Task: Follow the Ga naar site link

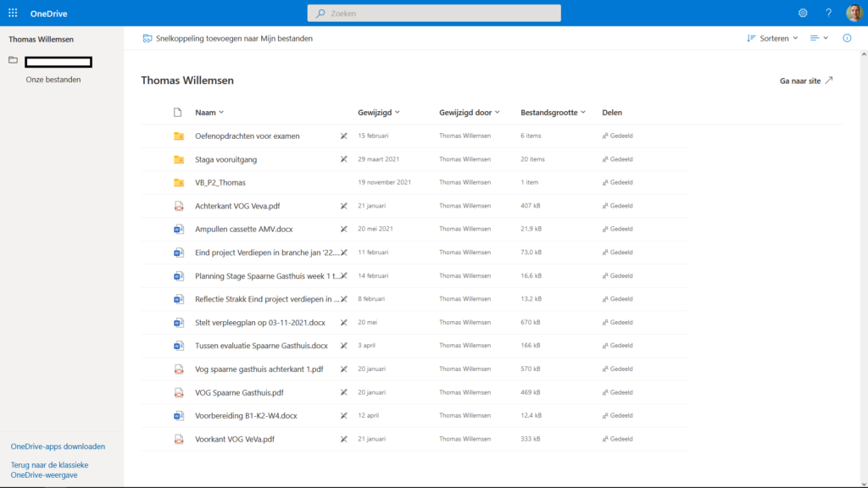Action: (806, 80)
